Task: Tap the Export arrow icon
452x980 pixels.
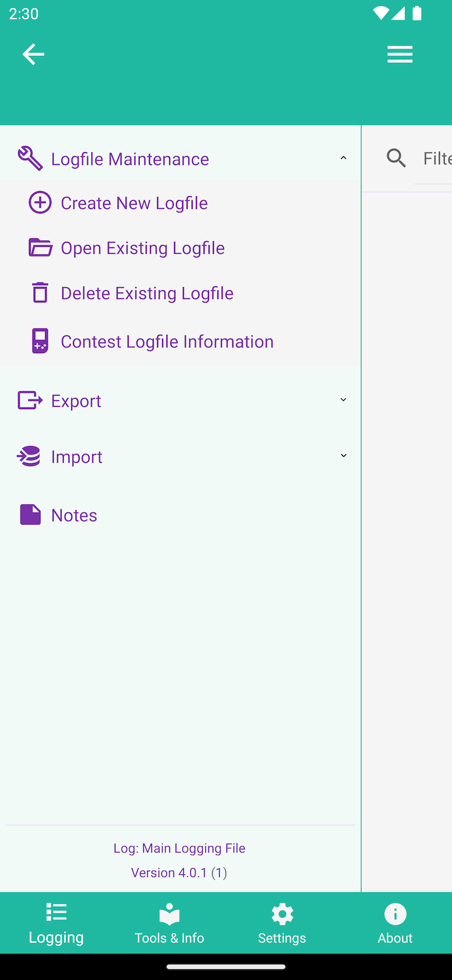Action: pyautogui.click(x=30, y=400)
